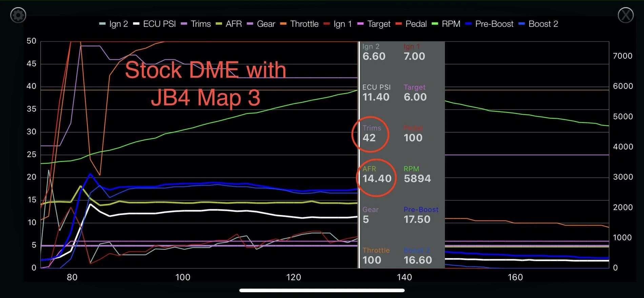Click the 2000 label on the RPM axis
Screen dimensions: 644x298
pos(623,207)
